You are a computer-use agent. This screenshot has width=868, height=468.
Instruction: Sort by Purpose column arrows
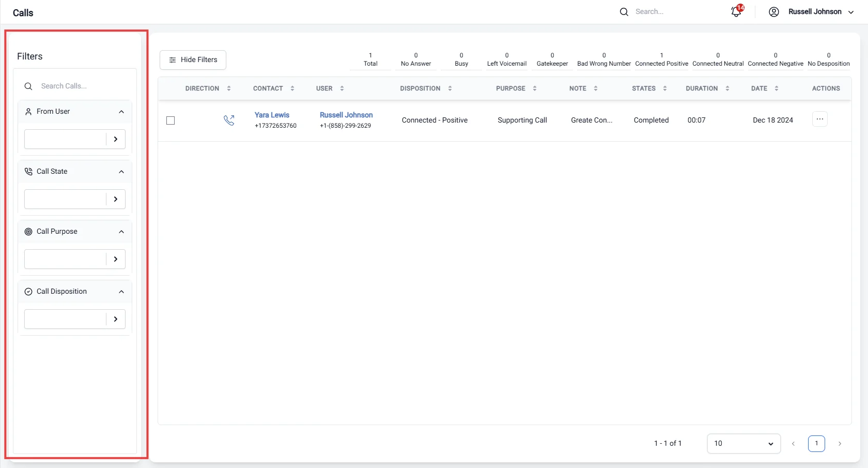[535, 88]
